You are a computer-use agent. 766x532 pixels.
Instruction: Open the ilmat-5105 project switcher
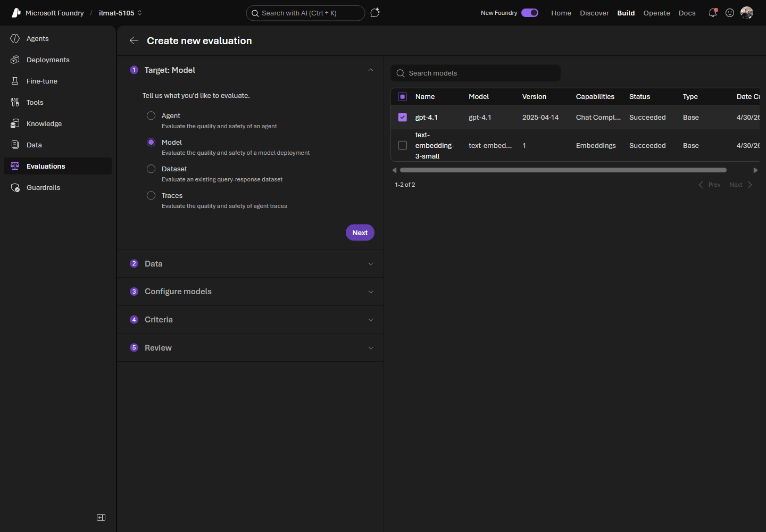pyautogui.click(x=121, y=13)
